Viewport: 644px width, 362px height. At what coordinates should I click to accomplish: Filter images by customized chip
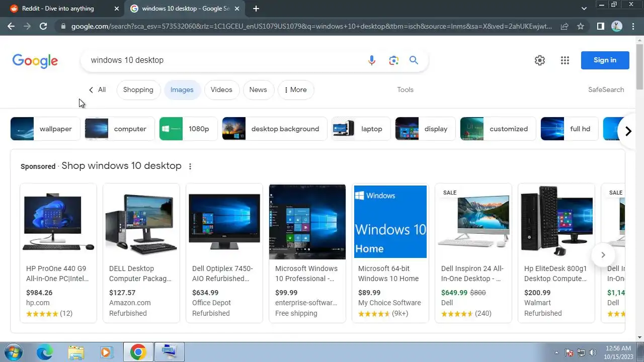pyautogui.click(x=498, y=129)
